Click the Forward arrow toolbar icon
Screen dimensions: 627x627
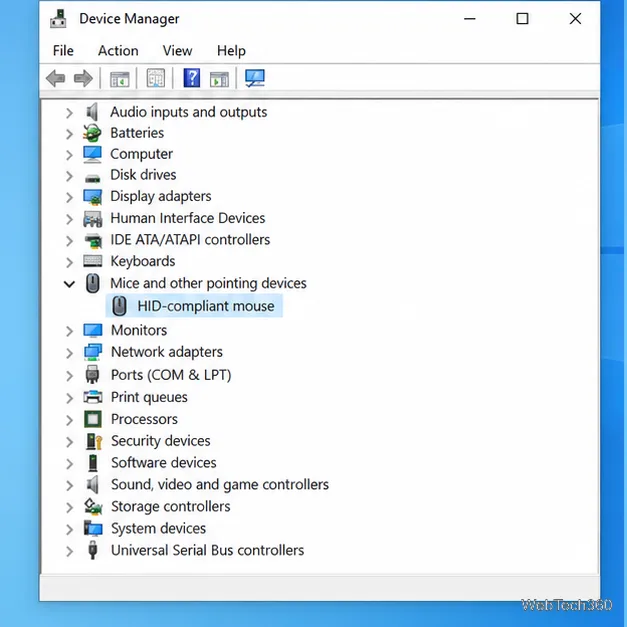pos(83,78)
